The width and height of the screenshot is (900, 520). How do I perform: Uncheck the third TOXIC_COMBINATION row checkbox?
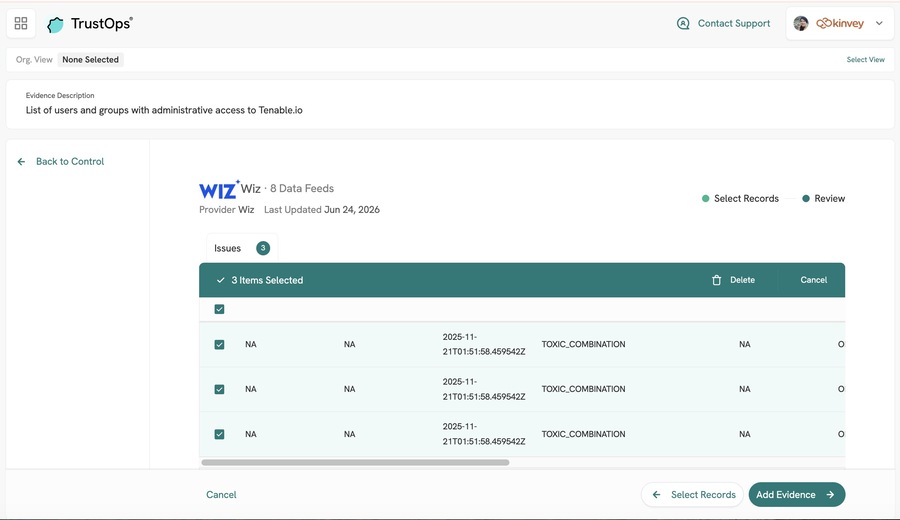pos(219,434)
